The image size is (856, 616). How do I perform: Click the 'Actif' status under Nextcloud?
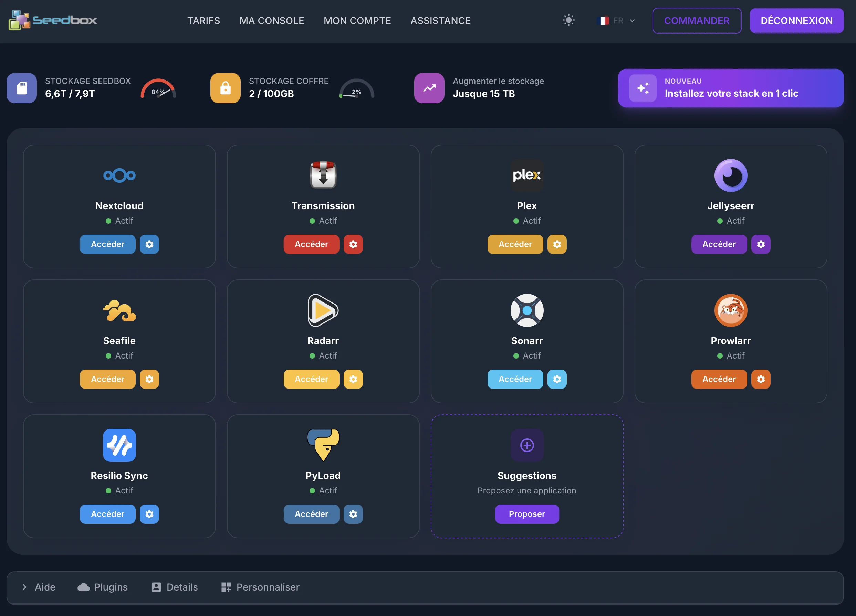[119, 221]
